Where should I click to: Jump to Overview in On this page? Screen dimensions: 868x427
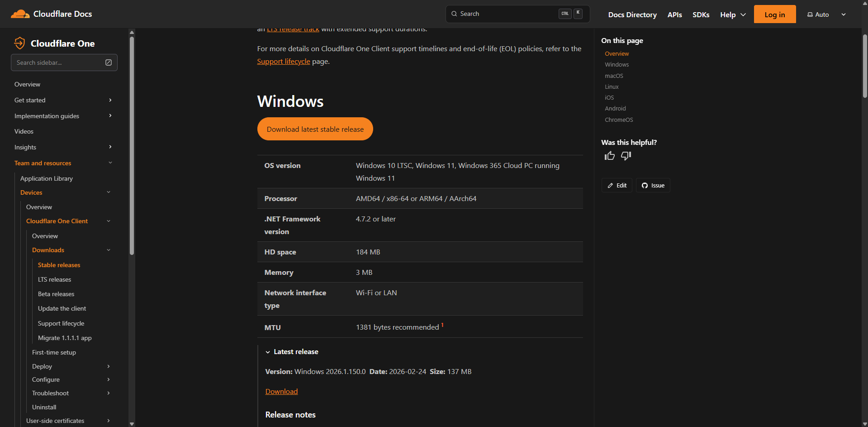pos(617,53)
